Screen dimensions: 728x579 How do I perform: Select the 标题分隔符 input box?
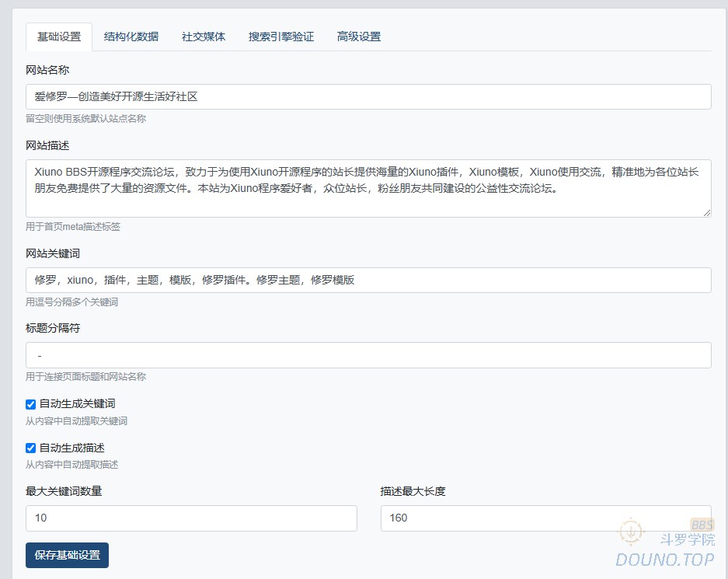coord(368,355)
